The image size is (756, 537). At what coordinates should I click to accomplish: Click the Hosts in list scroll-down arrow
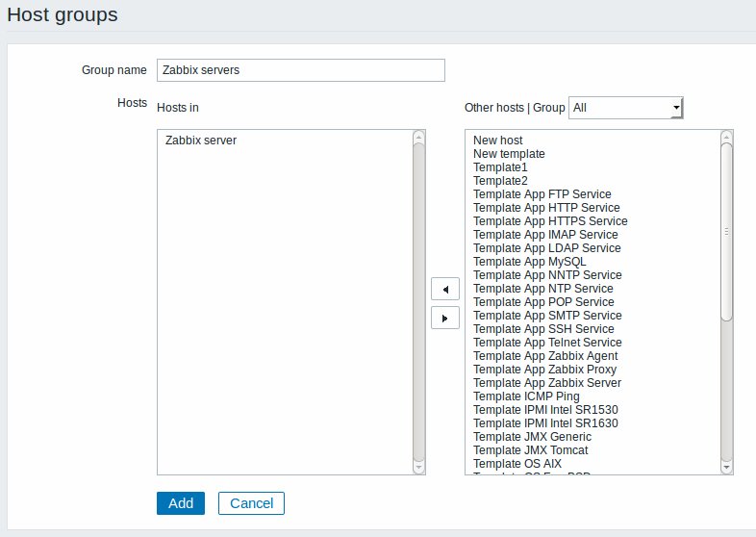pos(419,468)
